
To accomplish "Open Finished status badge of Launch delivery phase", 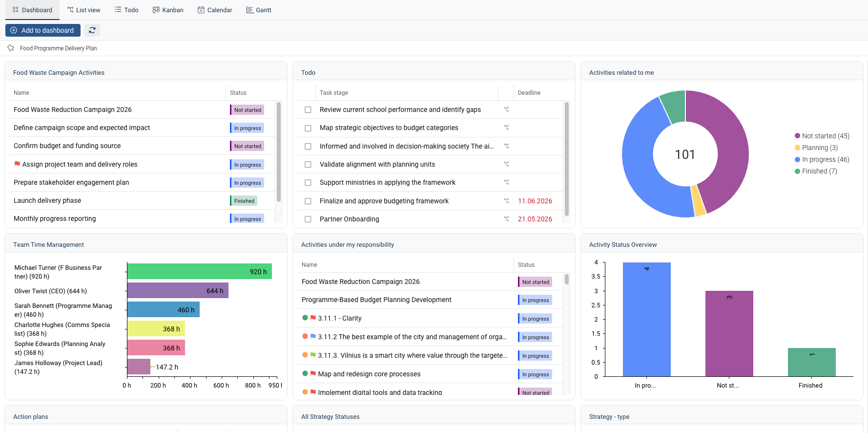I will click(244, 201).
